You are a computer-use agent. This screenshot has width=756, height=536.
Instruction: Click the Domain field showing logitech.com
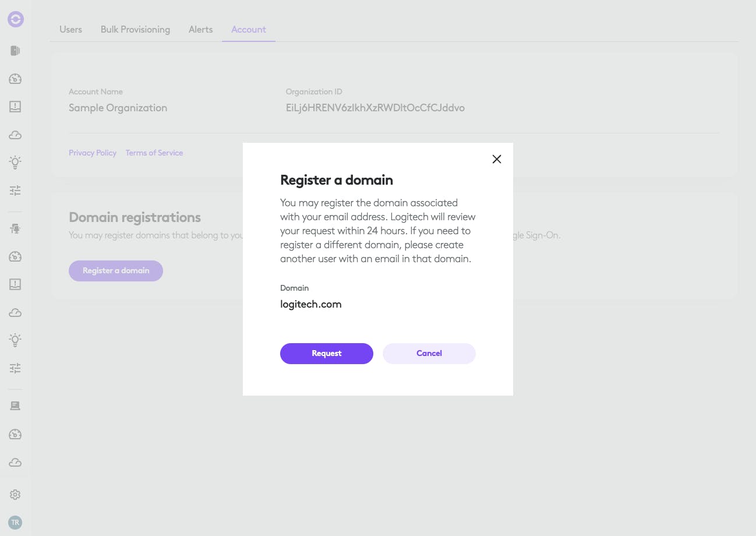[x=311, y=304]
